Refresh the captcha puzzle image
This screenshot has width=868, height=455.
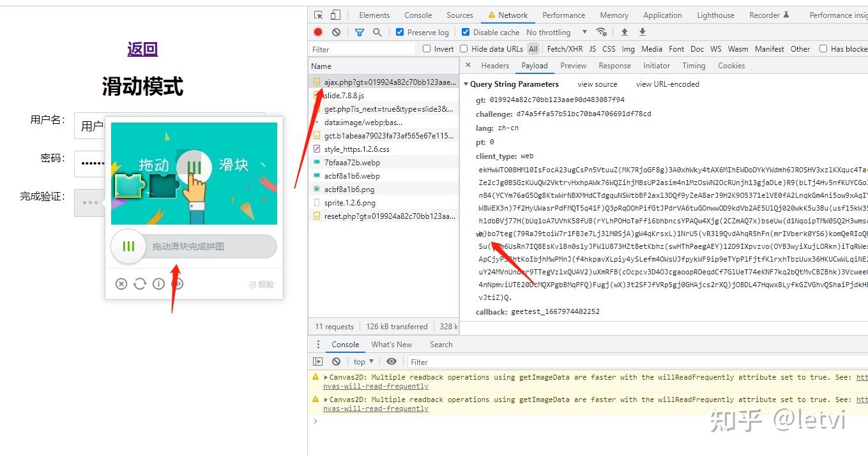tap(140, 284)
